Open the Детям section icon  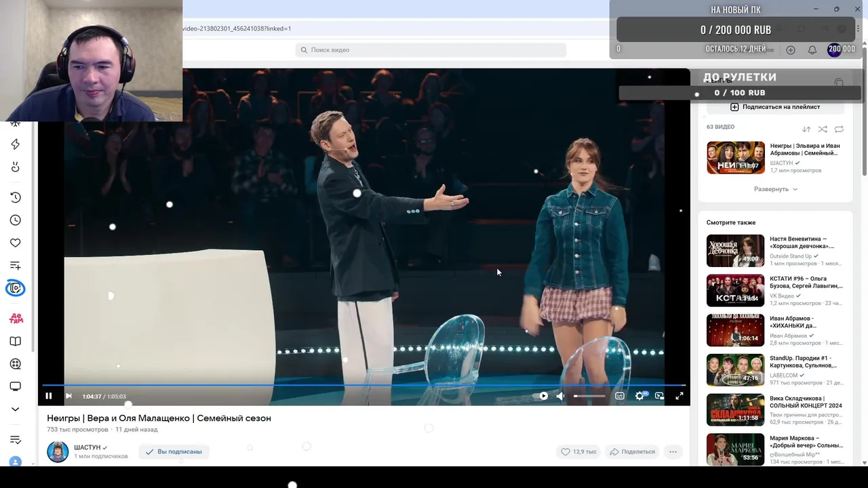16,319
